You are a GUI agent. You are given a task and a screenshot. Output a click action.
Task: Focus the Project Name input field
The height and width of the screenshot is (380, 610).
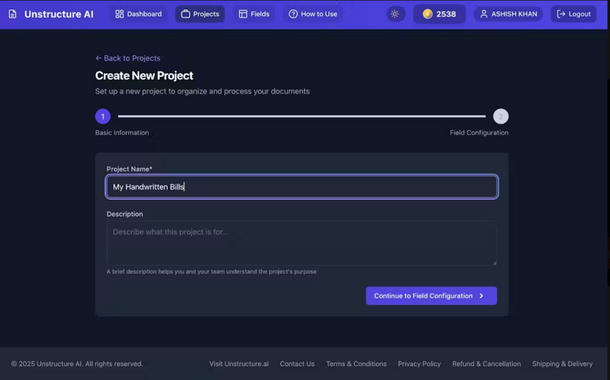tap(302, 187)
